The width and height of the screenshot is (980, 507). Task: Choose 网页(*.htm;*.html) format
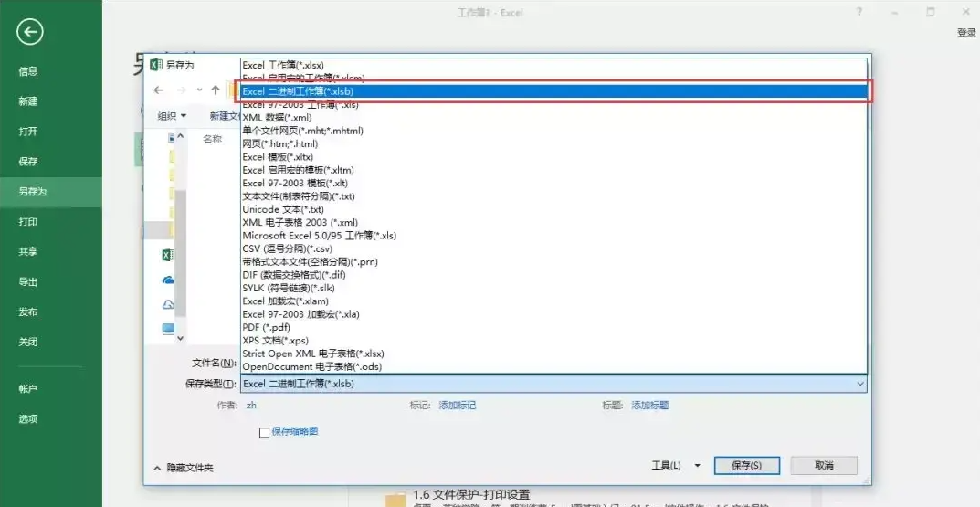tap(553, 143)
